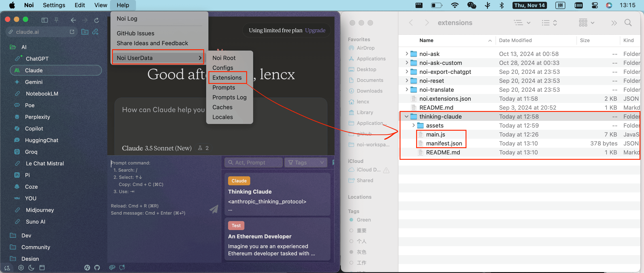
Task: Open the Settings menu in menu bar
Action: pyautogui.click(x=54, y=5)
